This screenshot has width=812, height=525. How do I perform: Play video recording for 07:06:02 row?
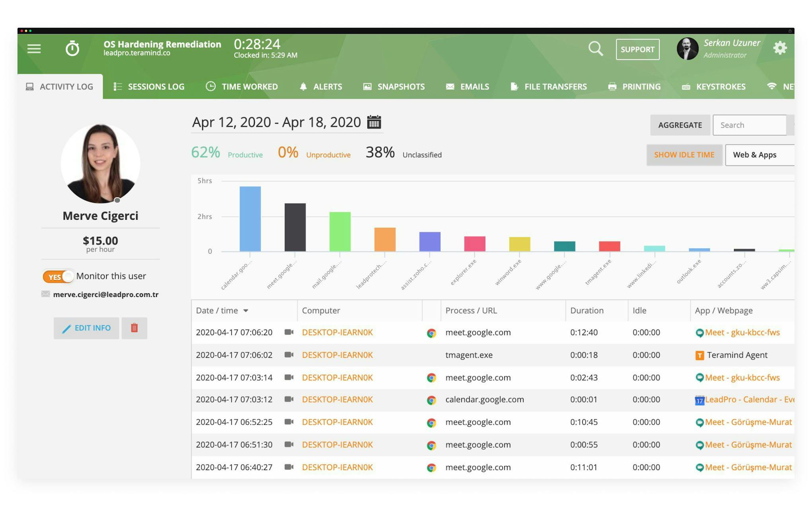coord(289,355)
